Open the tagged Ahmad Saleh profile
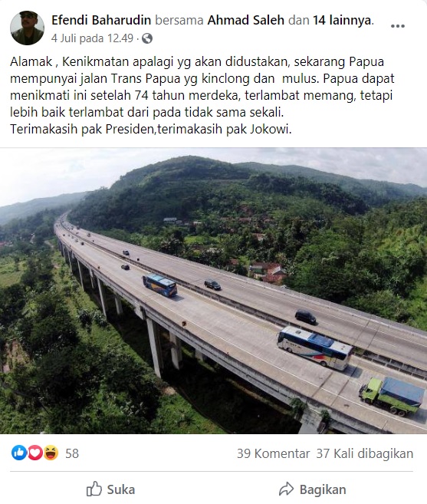Image resolution: width=427 pixels, height=504 pixels. coord(246,20)
